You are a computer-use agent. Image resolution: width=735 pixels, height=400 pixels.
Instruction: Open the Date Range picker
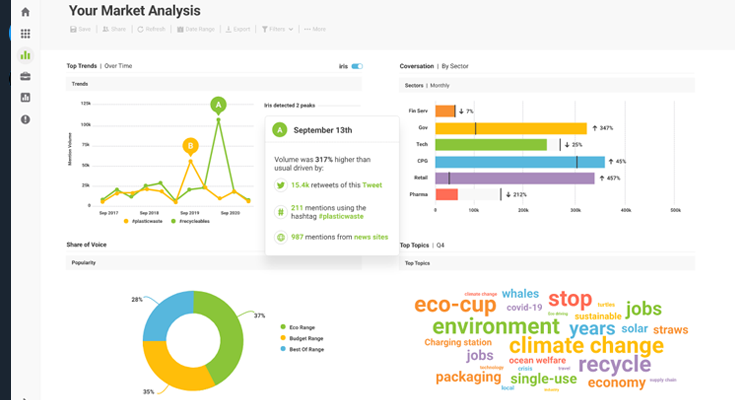coord(195,29)
